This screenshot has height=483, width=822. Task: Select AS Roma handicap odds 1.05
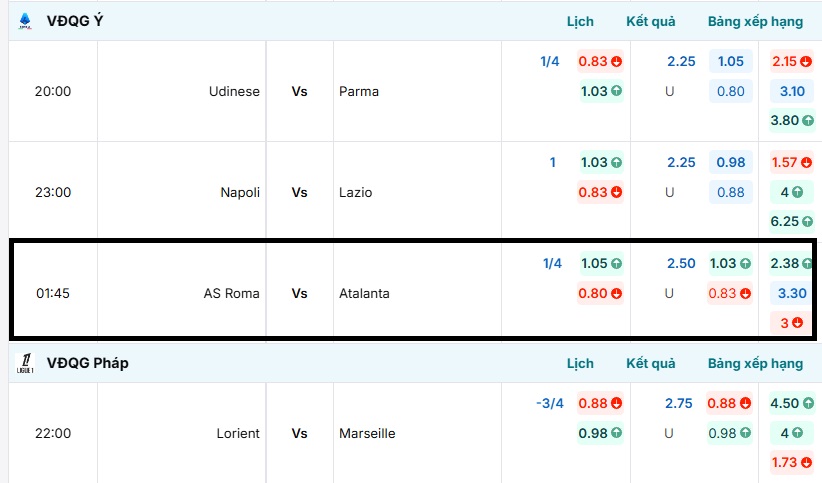click(x=595, y=264)
